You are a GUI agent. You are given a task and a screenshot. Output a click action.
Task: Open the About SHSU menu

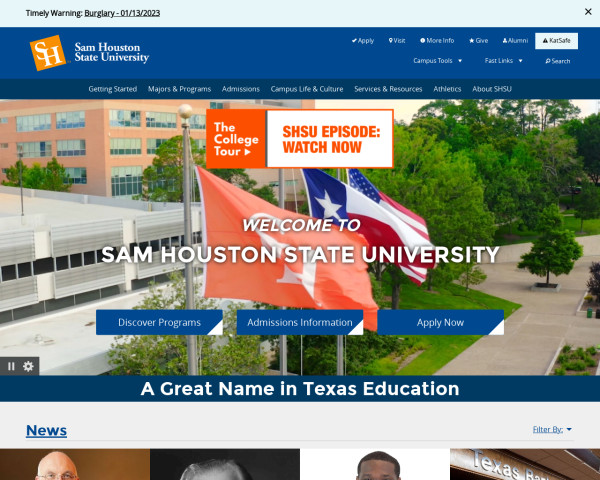tap(492, 89)
